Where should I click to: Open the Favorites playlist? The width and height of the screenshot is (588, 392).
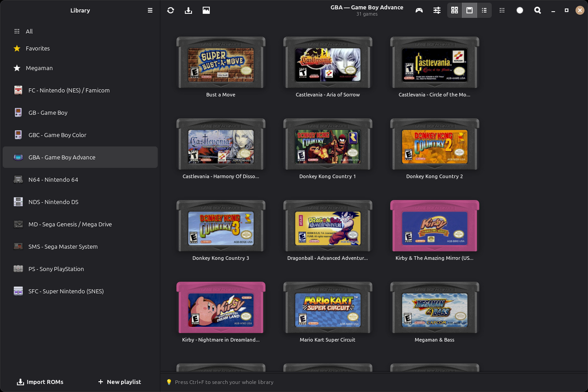pyautogui.click(x=80, y=49)
